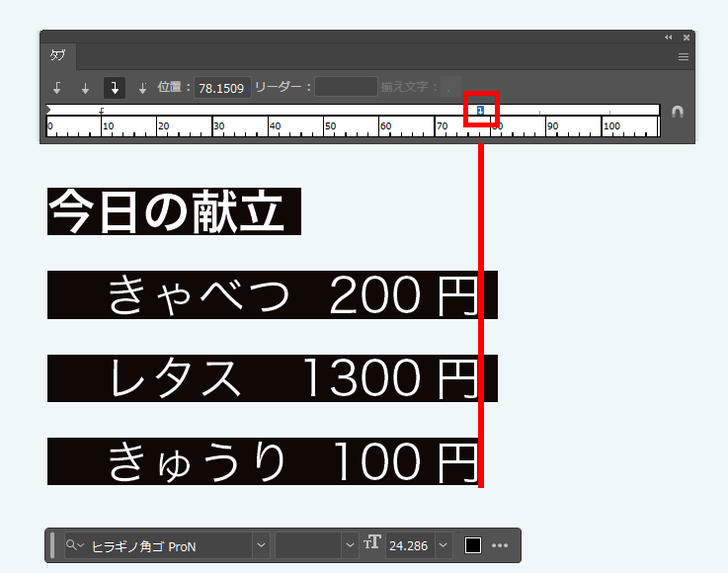This screenshot has height=573, width=728.
Task: Select the decimal-justified tab button
Action: point(142,88)
